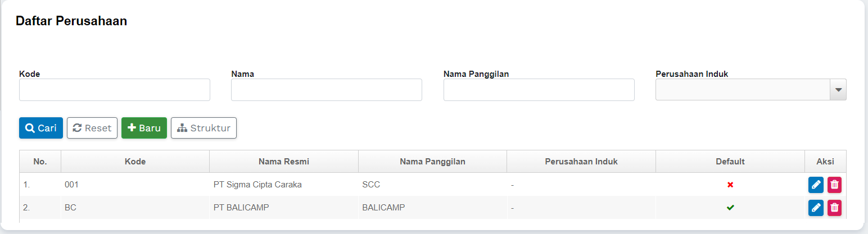Click the Nama Panggilan column header
This screenshot has width=868, height=234.
[x=432, y=162]
